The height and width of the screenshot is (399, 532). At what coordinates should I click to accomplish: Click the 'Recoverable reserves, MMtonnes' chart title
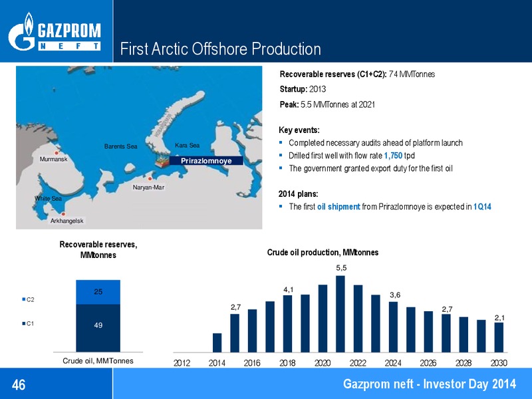pyautogui.click(x=98, y=250)
